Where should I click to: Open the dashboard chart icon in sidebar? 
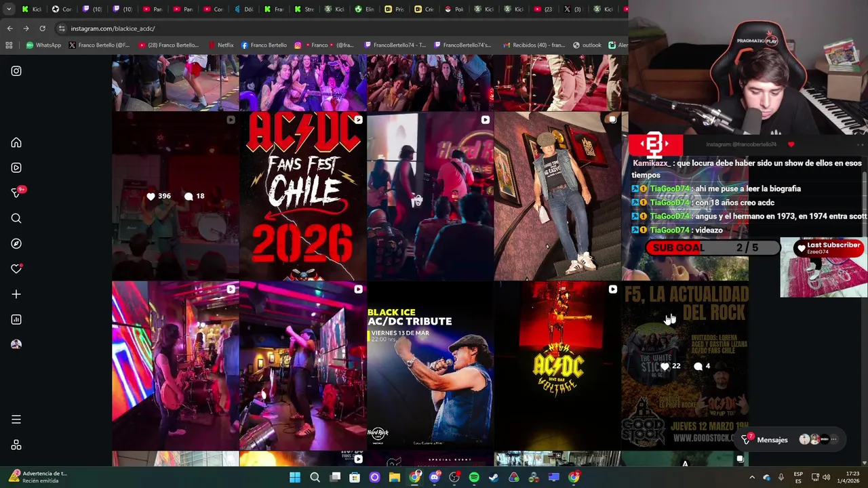pos(16,319)
